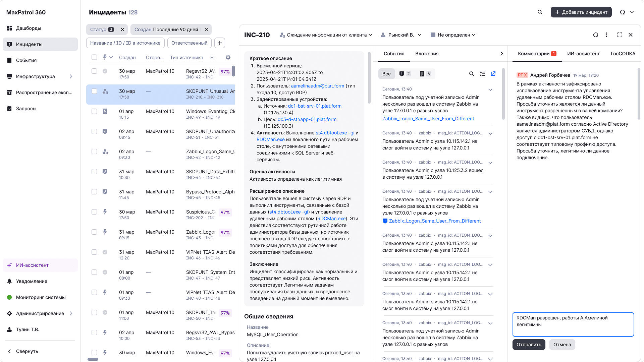Toggle the select-all checkbox in the table header
Screen dimensions: 644x362
[x=94, y=57]
